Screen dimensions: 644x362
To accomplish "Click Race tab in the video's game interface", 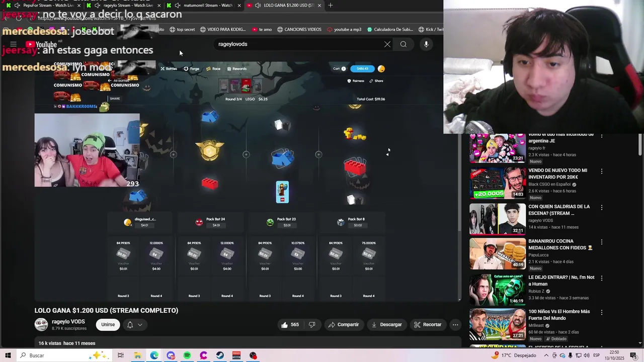I will coord(213,69).
